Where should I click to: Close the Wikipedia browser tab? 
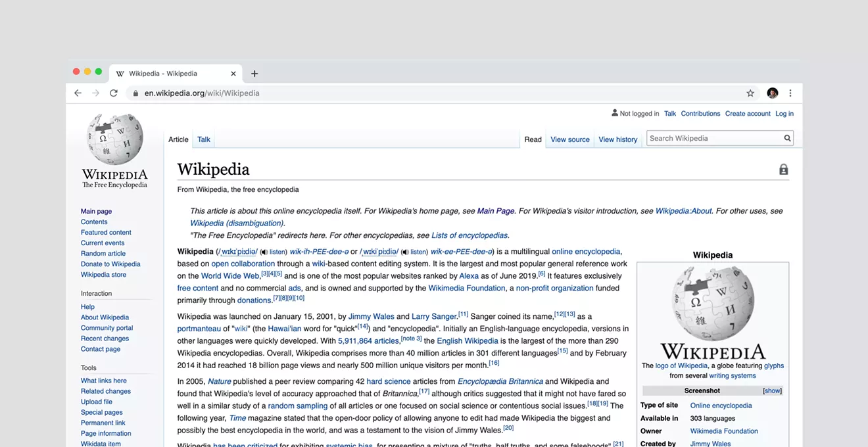click(x=233, y=74)
